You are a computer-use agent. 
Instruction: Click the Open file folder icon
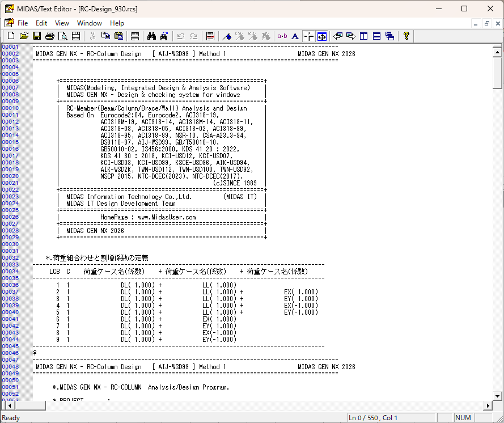coord(24,36)
